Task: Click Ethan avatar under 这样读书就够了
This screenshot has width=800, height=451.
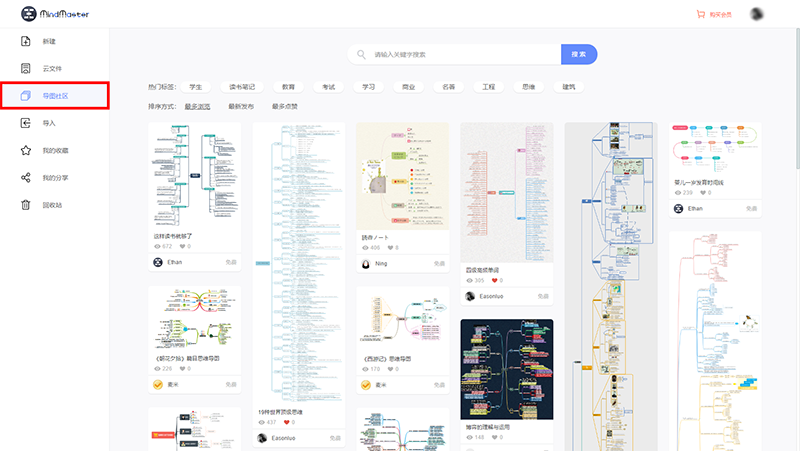Action: tap(158, 262)
